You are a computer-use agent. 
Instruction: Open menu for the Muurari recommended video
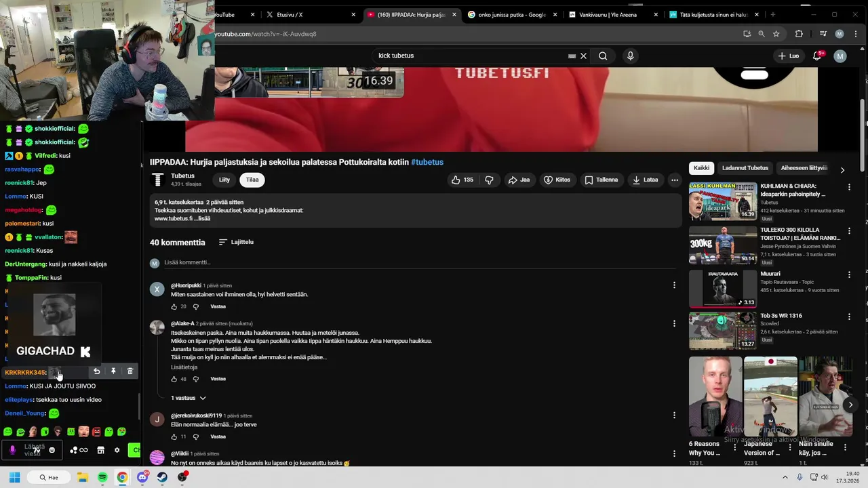click(x=849, y=274)
